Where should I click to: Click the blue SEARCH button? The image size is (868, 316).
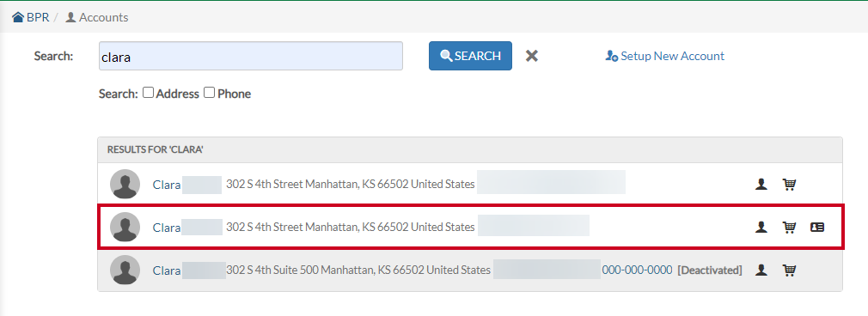click(470, 56)
